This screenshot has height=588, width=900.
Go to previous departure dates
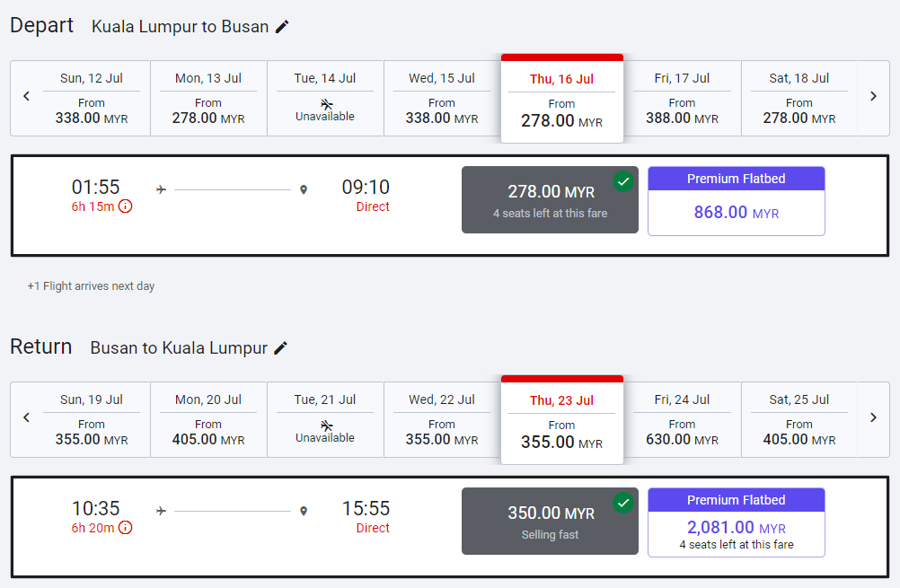26,97
